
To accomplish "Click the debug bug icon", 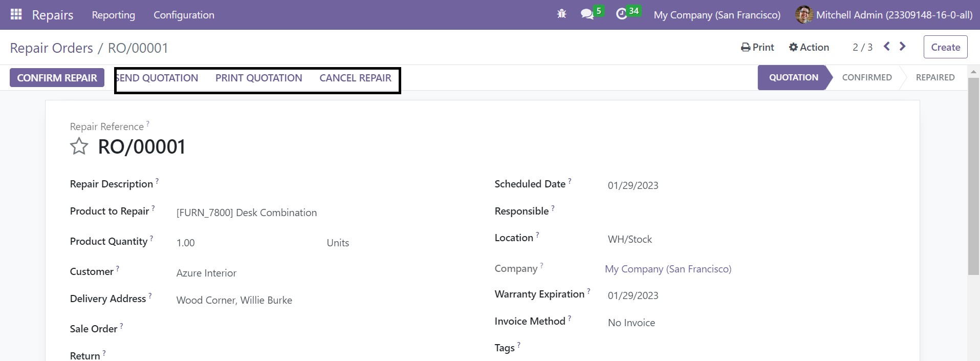I will pos(561,14).
